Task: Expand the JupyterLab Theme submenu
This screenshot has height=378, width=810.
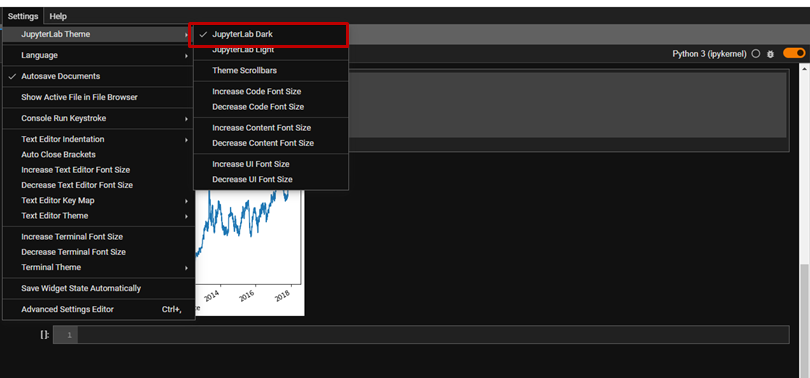Action: pyautogui.click(x=99, y=34)
